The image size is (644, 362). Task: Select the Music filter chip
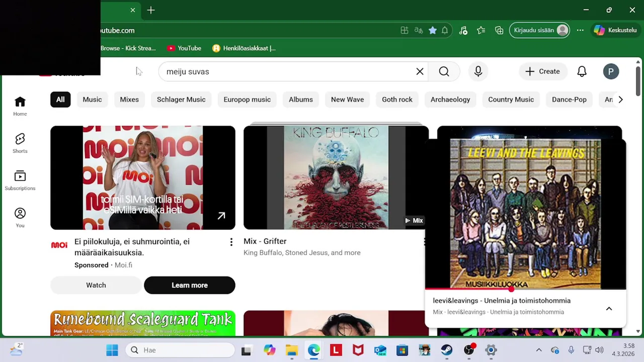tap(92, 100)
